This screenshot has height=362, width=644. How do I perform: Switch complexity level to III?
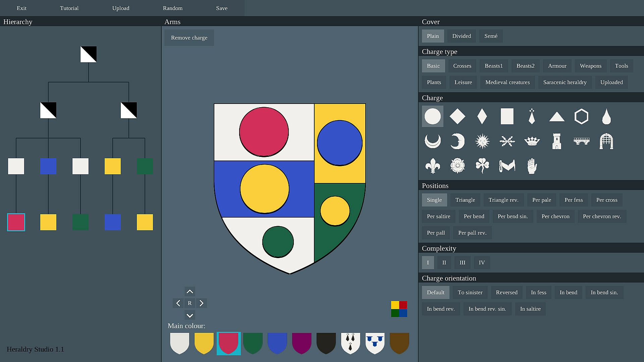462,262
